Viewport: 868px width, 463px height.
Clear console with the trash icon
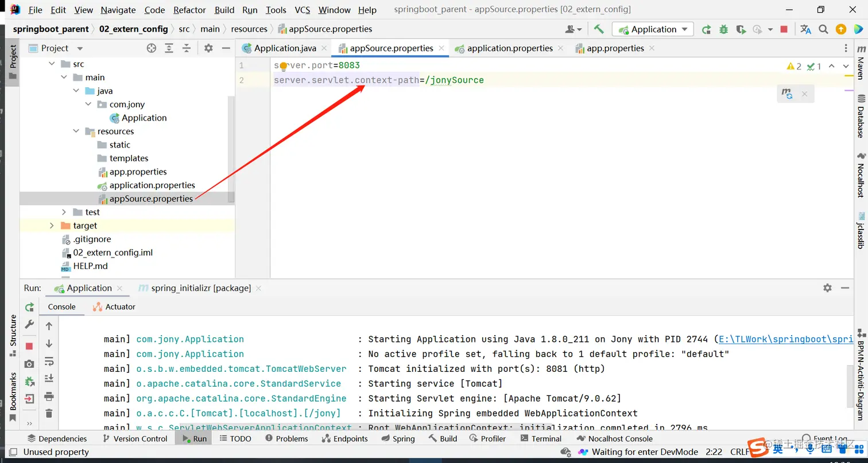tap(49, 413)
